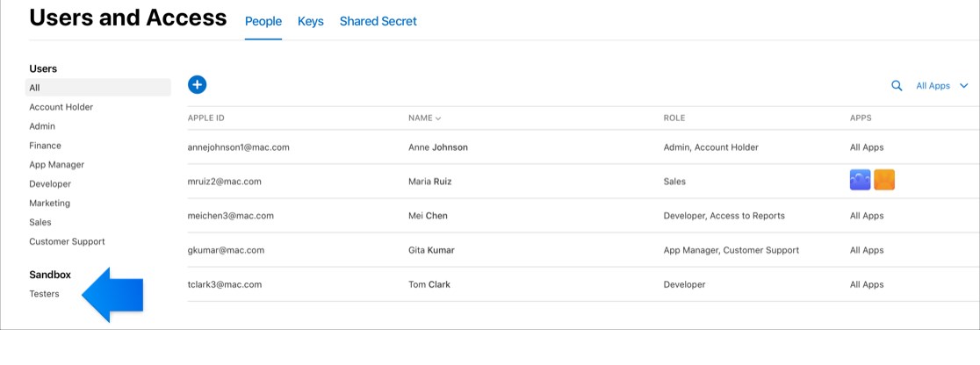Switch to the Keys tab
The height and width of the screenshot is (365, 980).
point(311,21)
